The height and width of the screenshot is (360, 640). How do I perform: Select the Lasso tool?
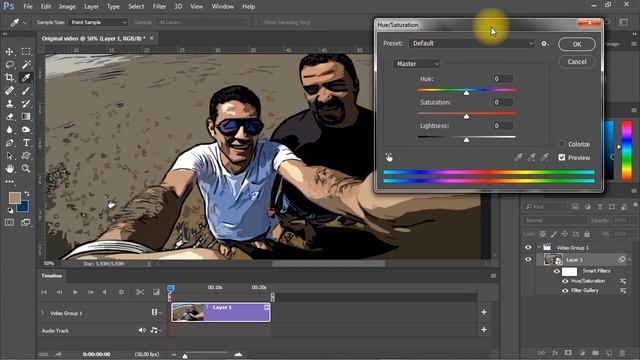pos(9,64)
